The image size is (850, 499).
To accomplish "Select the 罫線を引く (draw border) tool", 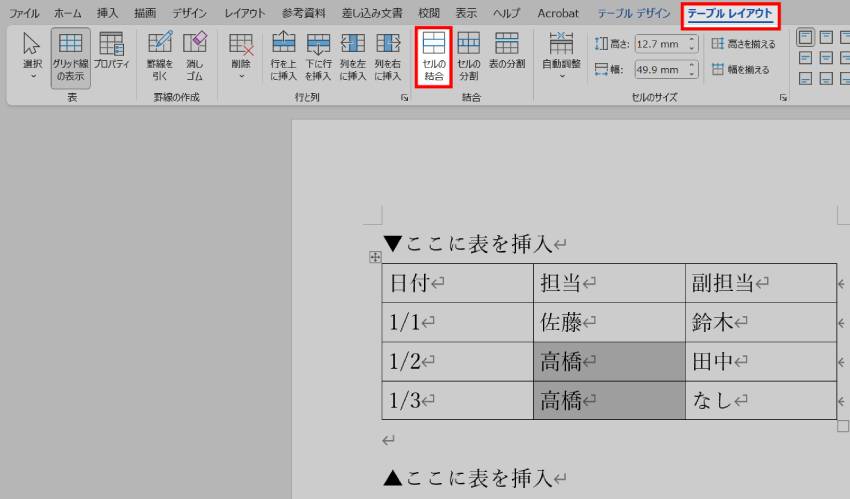I will (x=160, y=56).
